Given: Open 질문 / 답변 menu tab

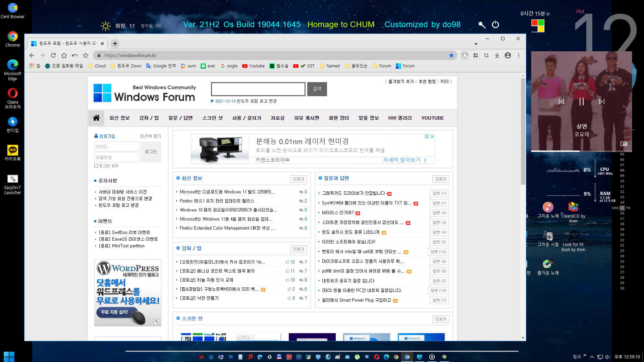Looking at the screenshot, I should [x=180, y=118].
